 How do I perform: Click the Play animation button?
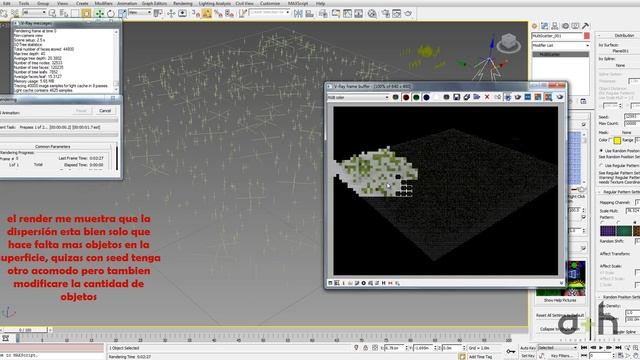pos(601,348)
